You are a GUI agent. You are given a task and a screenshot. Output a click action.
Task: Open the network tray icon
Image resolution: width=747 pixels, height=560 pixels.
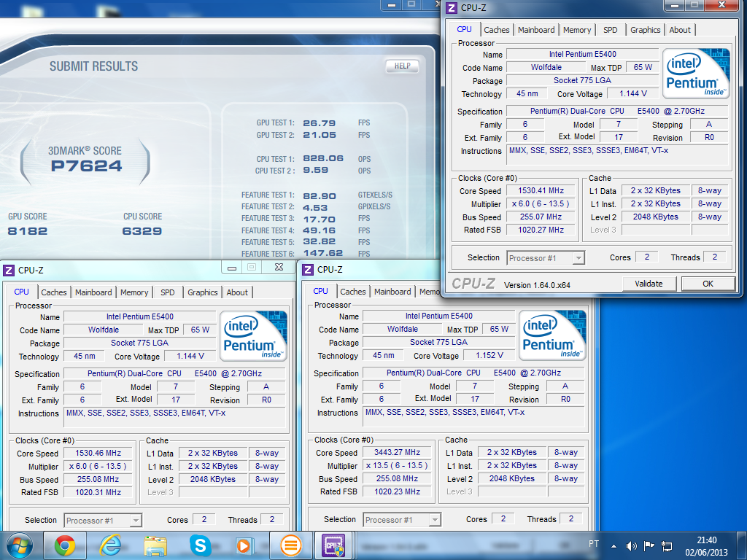tap(667, 546)
